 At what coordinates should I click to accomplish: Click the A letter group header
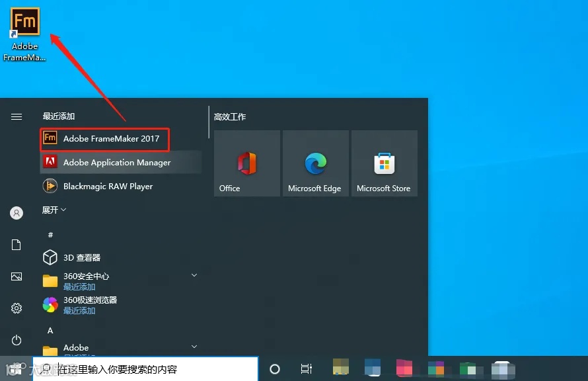[x=50, y=331]
